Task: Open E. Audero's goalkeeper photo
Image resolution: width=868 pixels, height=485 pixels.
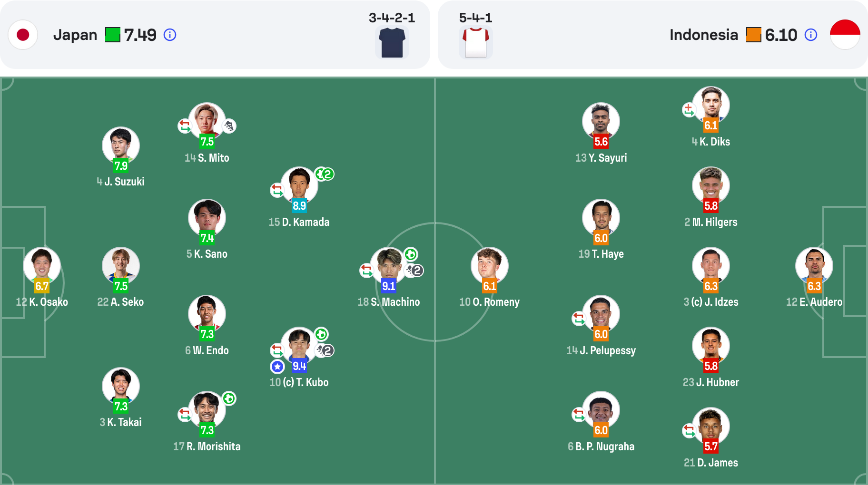Action: coord(814,265)
